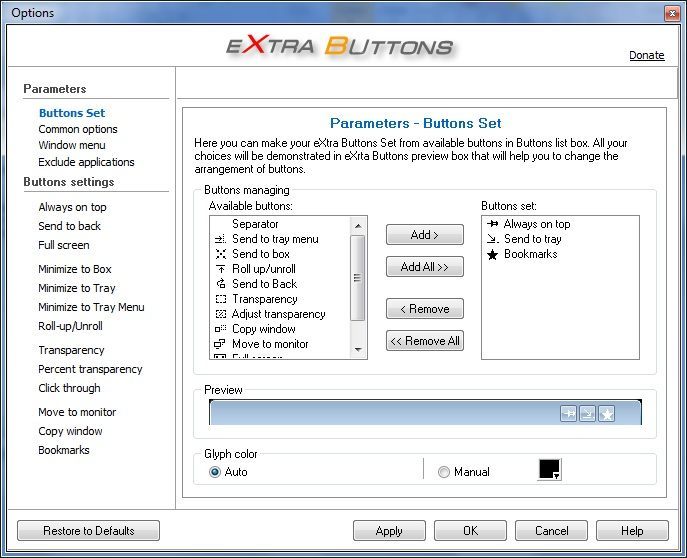Viewport: 687px width, 558px height.
Task: Click the Apply button
Action: [389, 531]
